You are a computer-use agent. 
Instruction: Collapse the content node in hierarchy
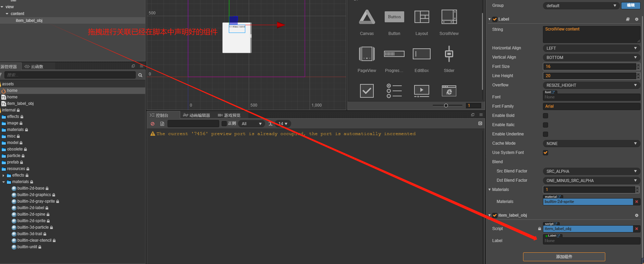tap(7, 14)
